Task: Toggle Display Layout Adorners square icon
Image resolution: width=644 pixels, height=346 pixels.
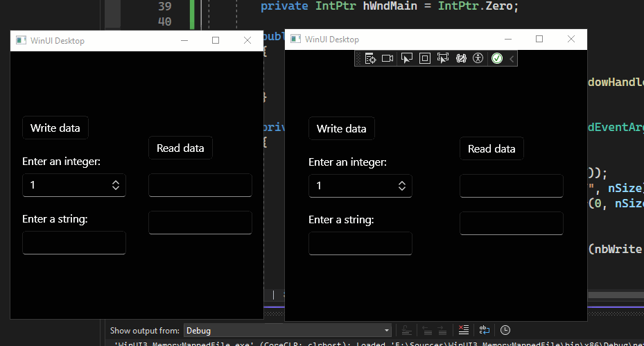Action: point(425,58)
